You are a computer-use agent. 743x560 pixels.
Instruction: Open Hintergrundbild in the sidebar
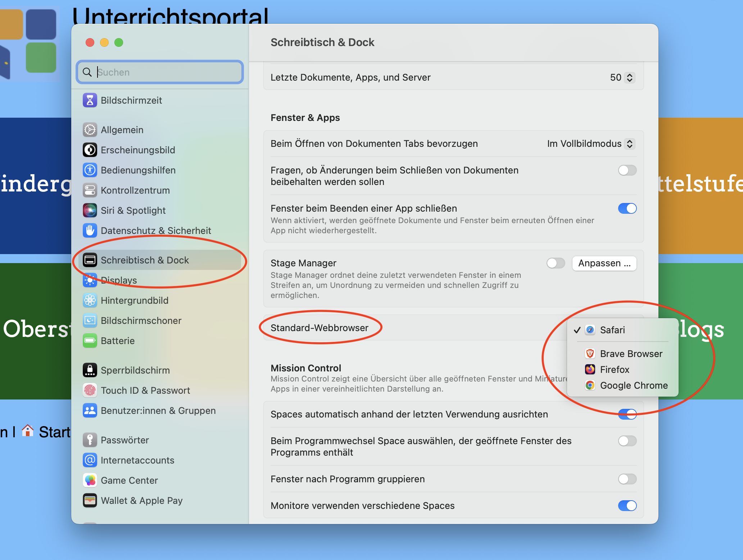coord(135,301)
